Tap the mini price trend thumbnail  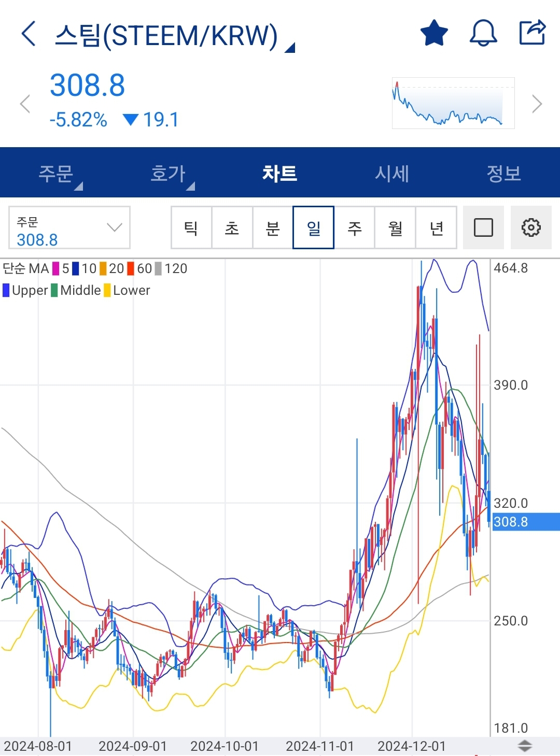click(453, 103)
